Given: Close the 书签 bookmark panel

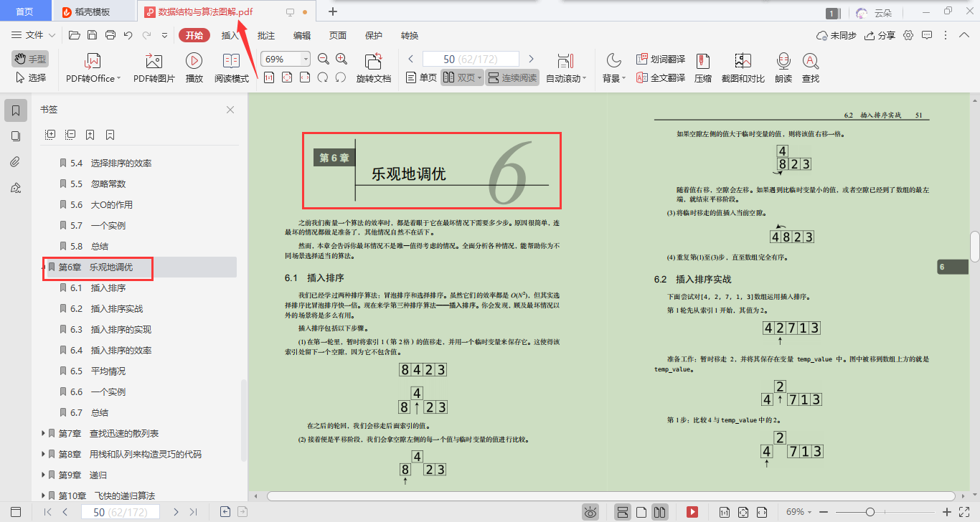Looking at the screenshot, I should click(x=230, y=110).
